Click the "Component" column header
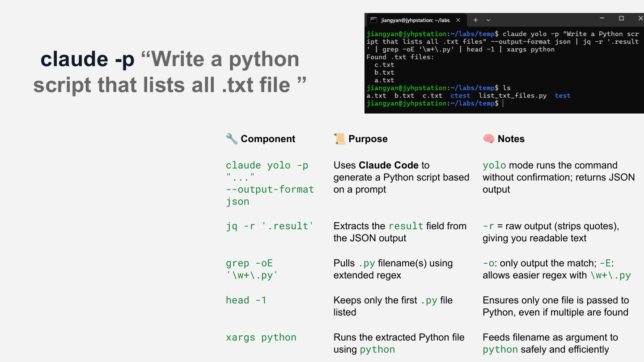The height and width of the screenshot is (362, 644). coord(268,139)
